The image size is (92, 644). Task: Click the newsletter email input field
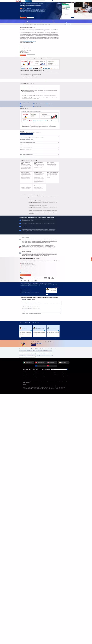[x=59, y=369]
